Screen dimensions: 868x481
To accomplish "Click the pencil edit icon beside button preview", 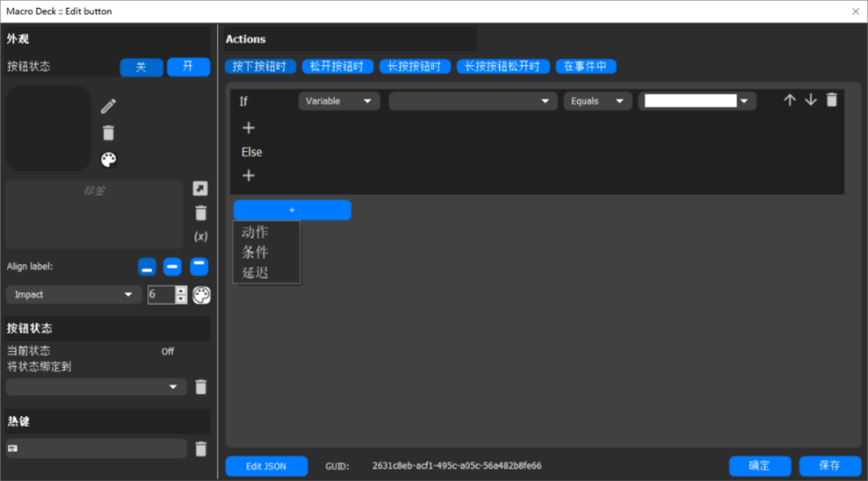I will pyautogui.click(x=108, y=106).
